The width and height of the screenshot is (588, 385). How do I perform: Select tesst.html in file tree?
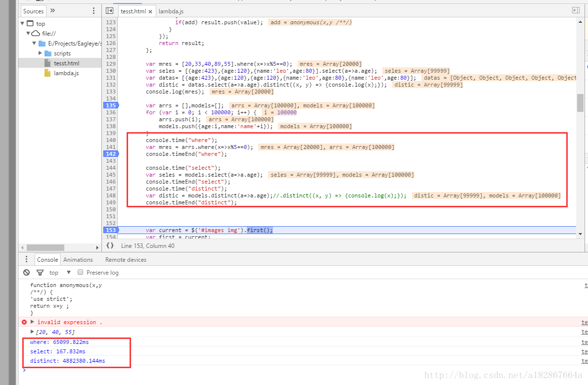coord(66,63)
